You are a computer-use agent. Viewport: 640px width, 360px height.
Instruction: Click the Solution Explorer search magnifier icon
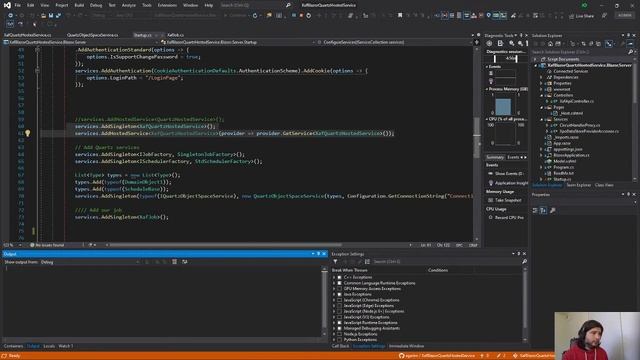tap(631, 52)
